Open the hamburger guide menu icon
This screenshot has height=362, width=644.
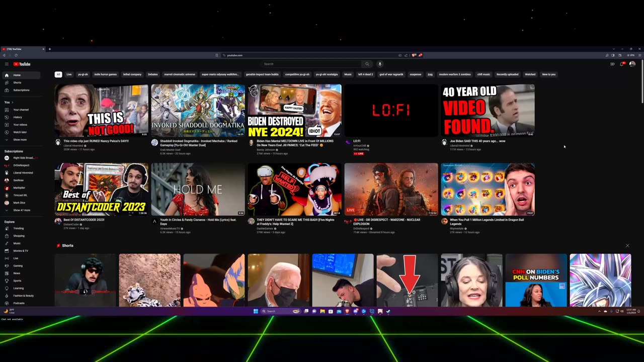click(7, 64)
